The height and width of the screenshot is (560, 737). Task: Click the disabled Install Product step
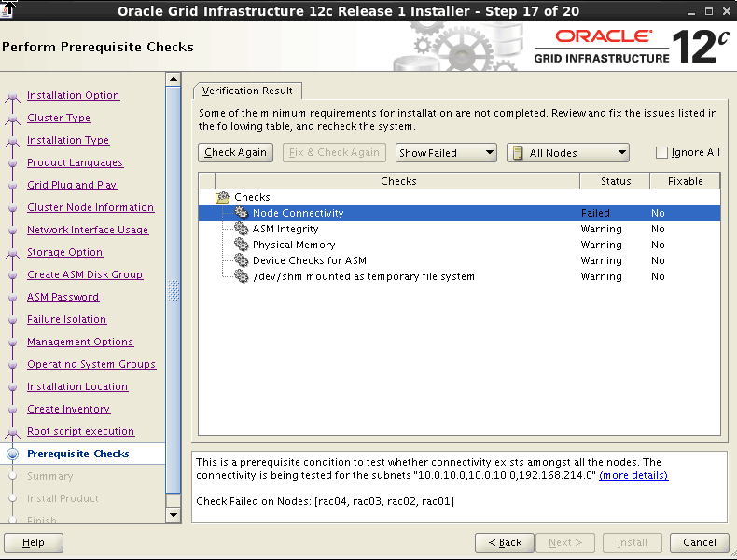pyautogui.click(x=63, y=498)
